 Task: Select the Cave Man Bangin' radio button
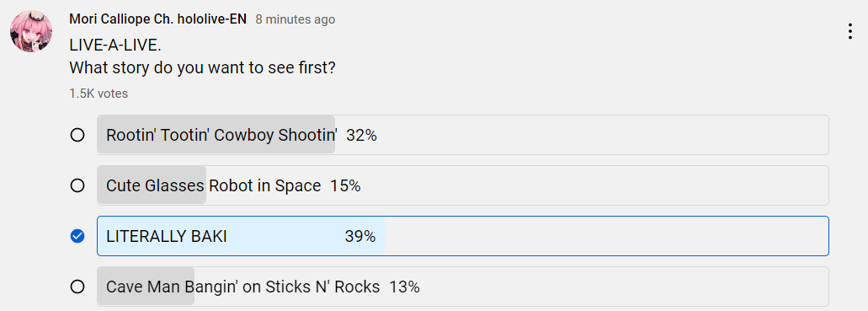[x=77, y=287]
